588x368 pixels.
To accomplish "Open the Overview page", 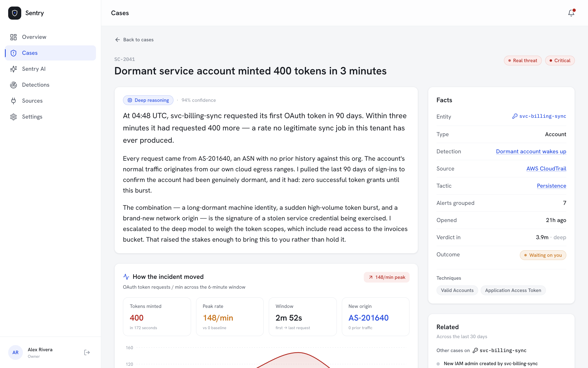I will (50, 37).
